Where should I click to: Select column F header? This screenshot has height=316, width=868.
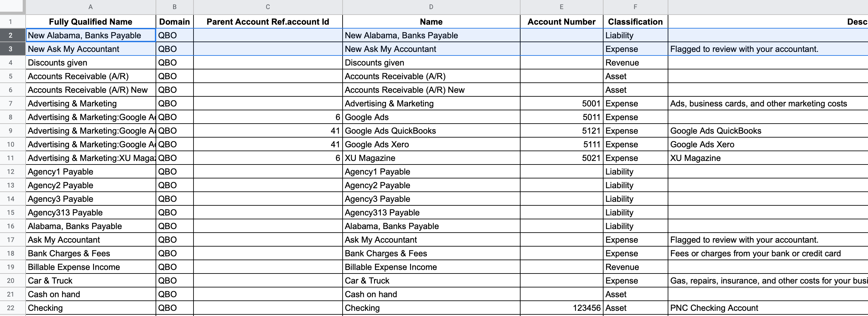635,7
